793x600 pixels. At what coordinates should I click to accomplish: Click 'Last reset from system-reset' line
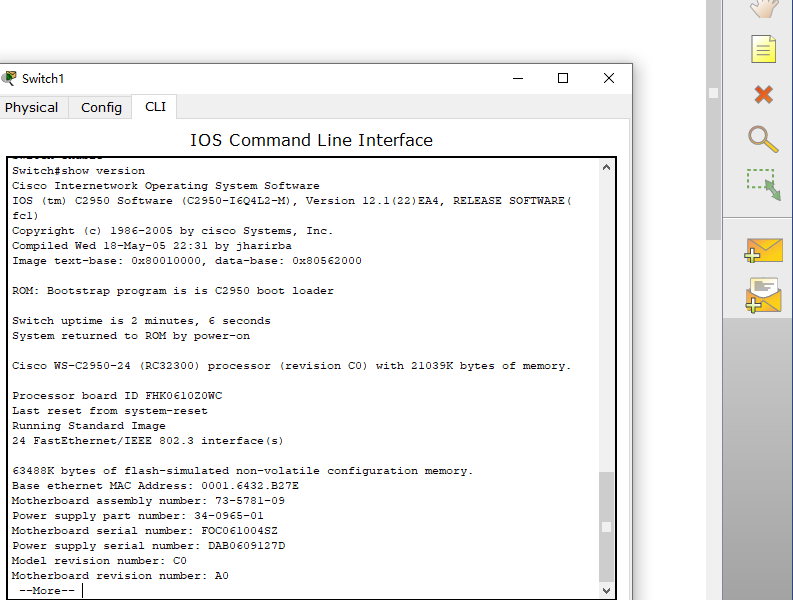pos(110,411)
